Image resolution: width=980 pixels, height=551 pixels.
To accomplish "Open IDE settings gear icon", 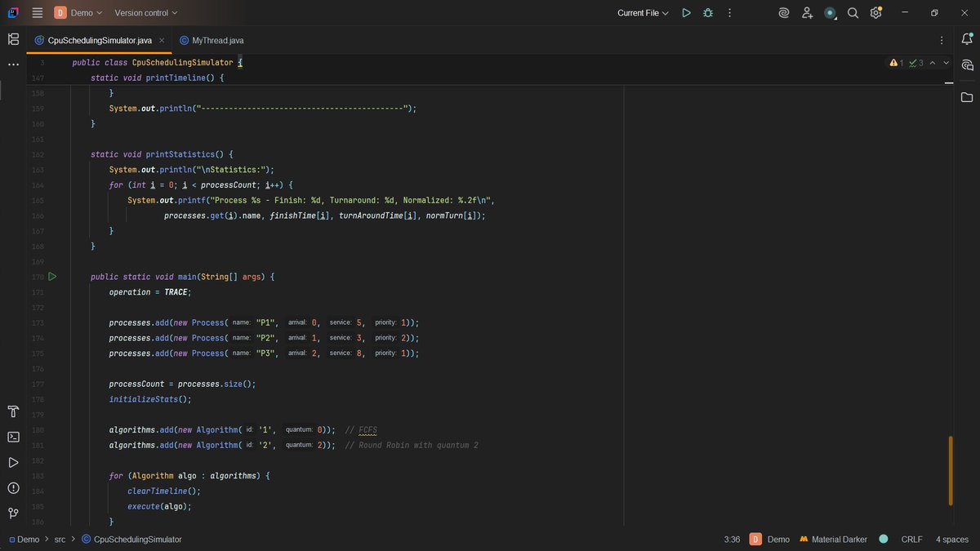I will point(875,13).
